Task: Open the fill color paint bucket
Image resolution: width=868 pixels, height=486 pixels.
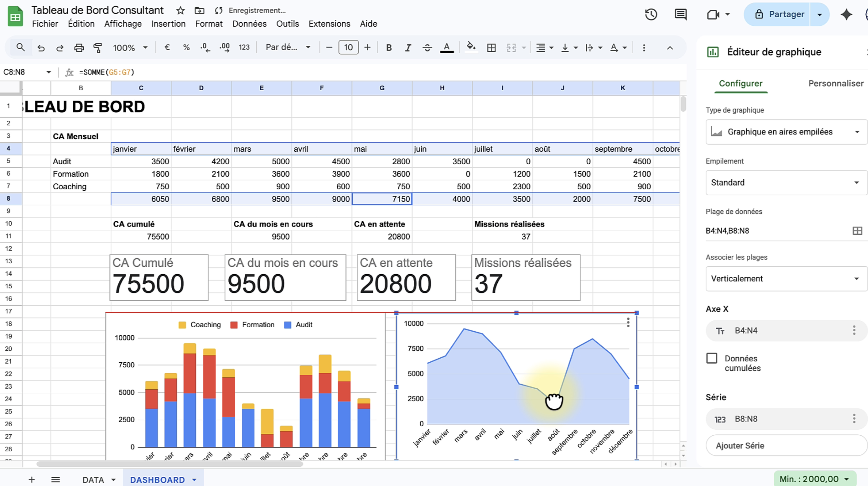Action: pyautogui.click(x=471, y=47)
